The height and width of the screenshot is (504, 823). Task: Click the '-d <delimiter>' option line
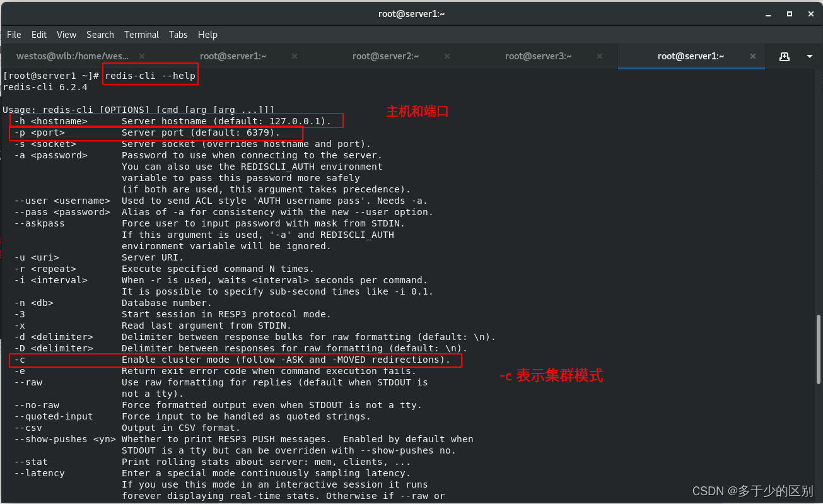(255, 337)
